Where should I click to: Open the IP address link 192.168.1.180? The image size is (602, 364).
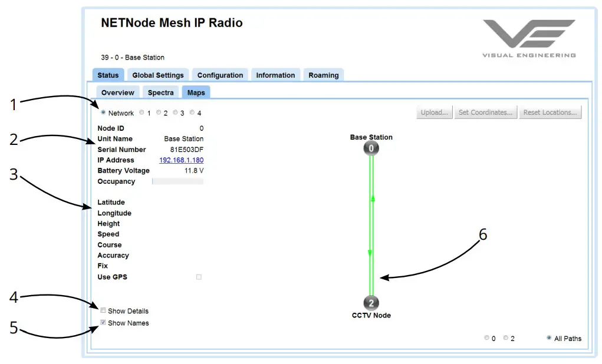(x=181, y=160)
